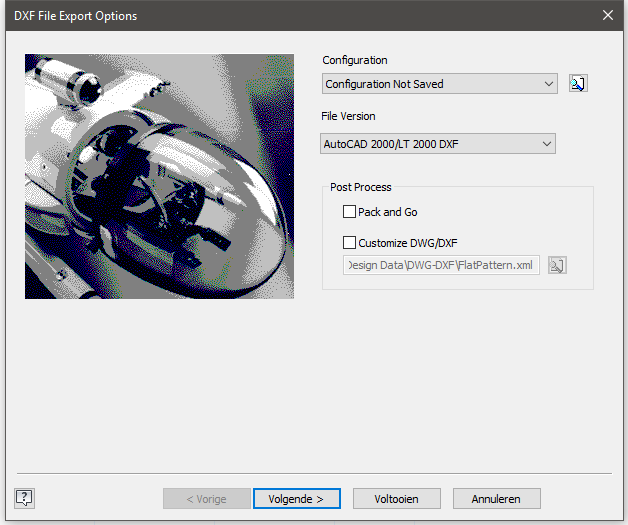
Task: Open the Configuration Not Saved dropdown
Action: coord(439,84)
